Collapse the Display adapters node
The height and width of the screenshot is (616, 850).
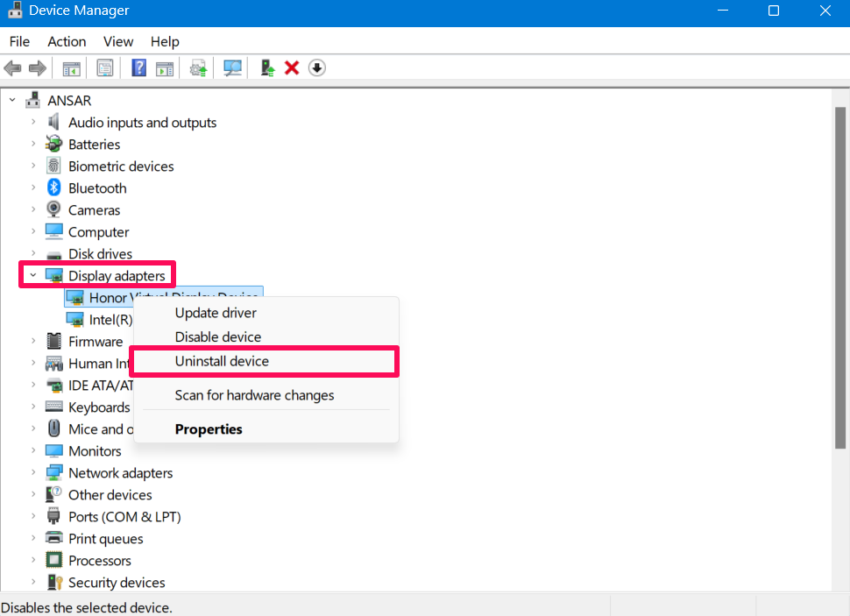point(33,275)
